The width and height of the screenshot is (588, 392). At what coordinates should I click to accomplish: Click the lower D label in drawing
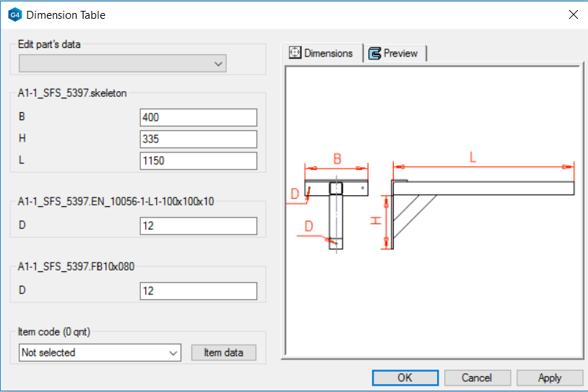308,226
